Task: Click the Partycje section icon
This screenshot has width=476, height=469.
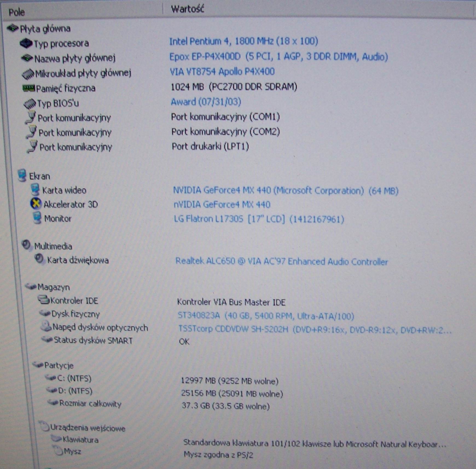Action: click(38, 365)
